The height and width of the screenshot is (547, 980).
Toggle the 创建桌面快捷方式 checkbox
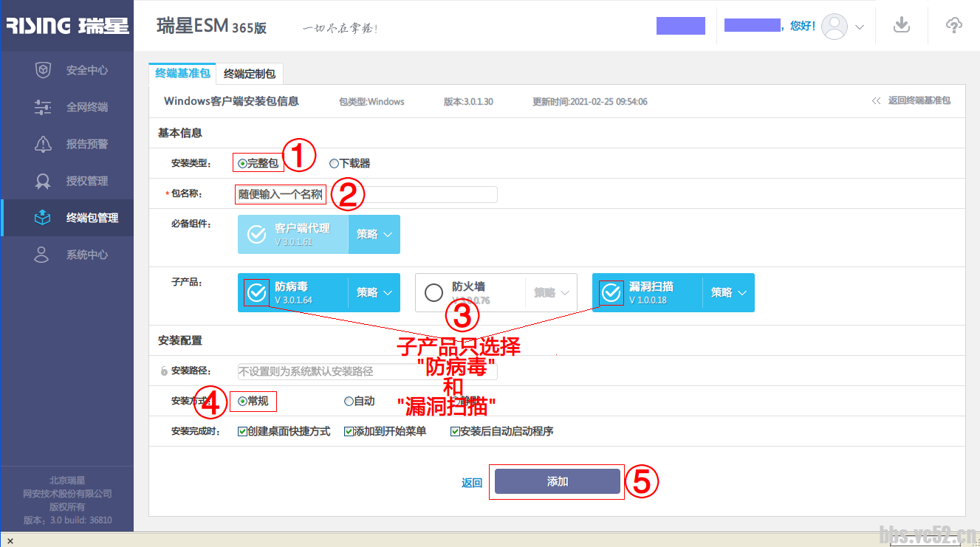242,431
